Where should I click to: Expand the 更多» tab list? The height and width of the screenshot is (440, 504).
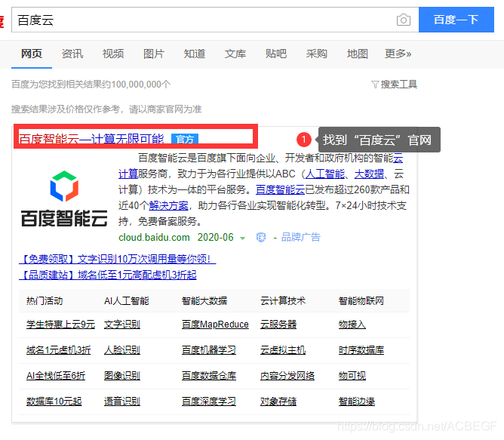398,54
